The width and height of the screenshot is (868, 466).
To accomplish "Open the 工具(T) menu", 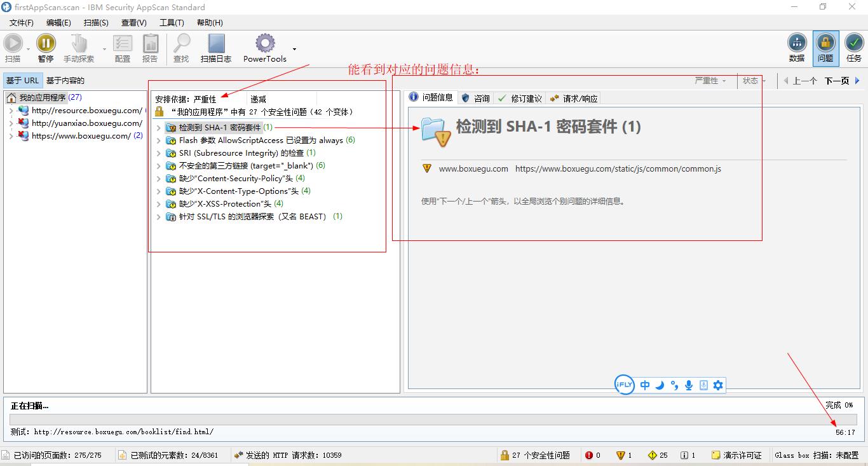I will [172, 22].
